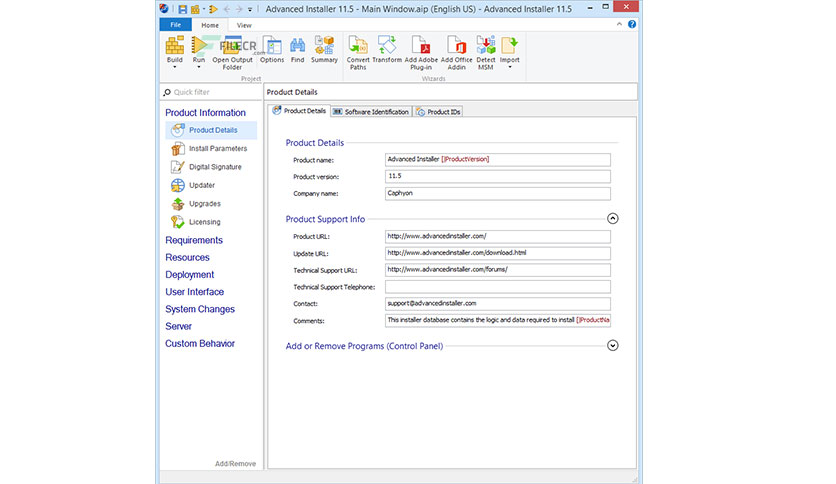Click the Product version field

(x=497, y=176)
